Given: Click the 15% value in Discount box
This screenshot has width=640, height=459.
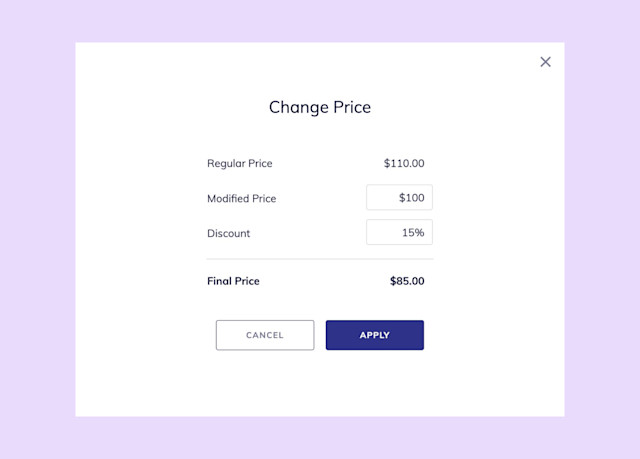Looking at the screenshot, I should click(413, 233).
